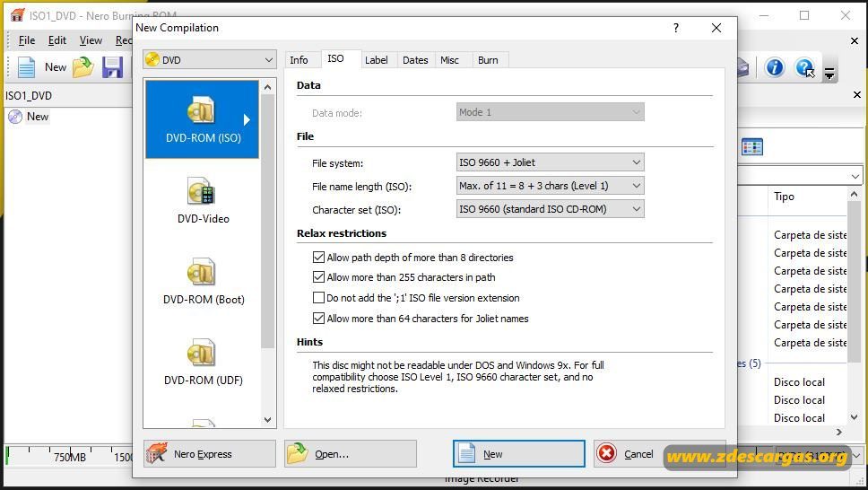Enable Do not add ';1' ISO file version extension
The height and width of the screenshot is (490, 868).
(318, 298)
